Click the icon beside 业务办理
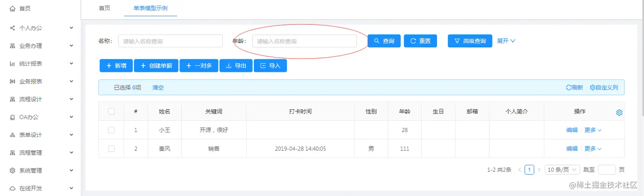The image size is (644, 196). coord(12,46)
